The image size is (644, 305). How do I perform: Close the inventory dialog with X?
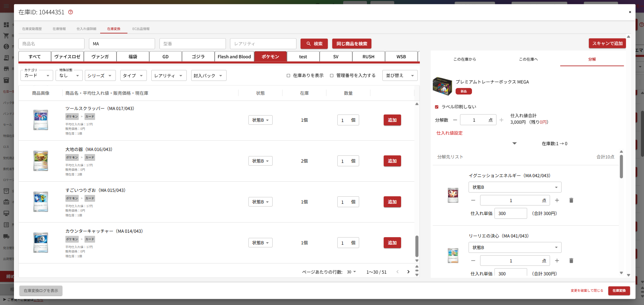coord(630,12)
